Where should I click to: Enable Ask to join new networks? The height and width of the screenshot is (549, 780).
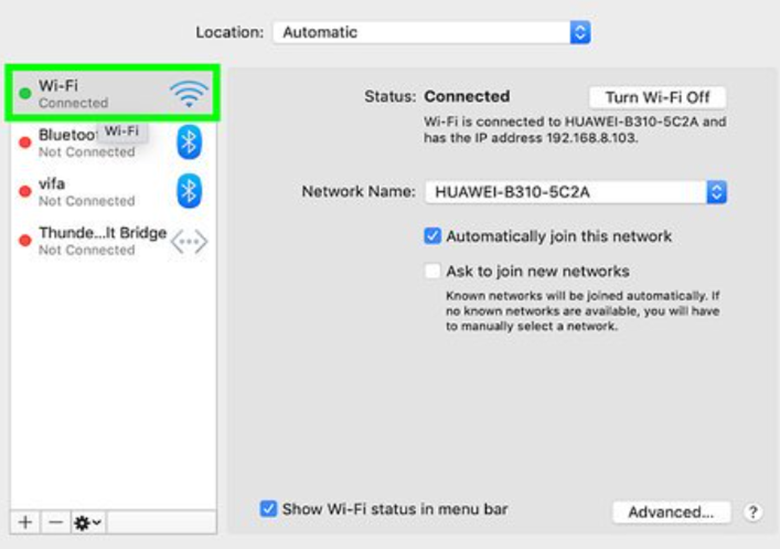tap(433, 271)
